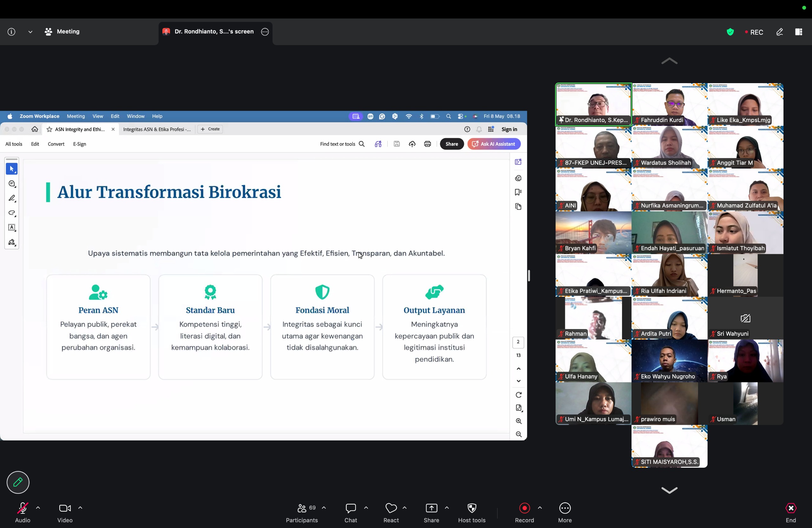The height and width of the screenshot is (528, 812).
Task: Open the React emoji menu
Action: (391, 513)
